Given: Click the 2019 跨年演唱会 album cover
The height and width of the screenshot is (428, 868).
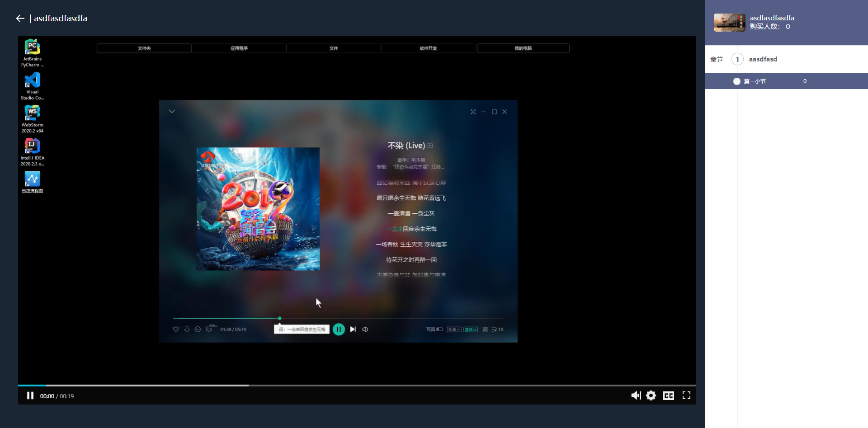Looking at the screenshot, I should (258, 209).
